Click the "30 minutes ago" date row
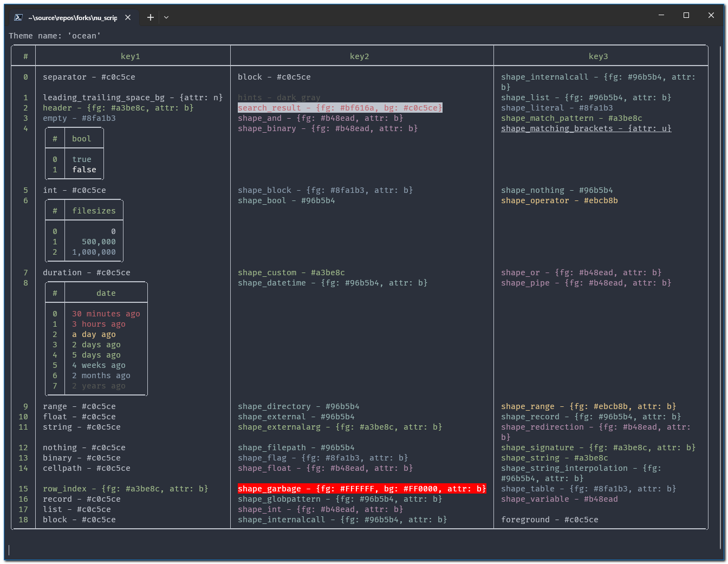The width and height of the screenshot is (728, 564). (106, 314)
